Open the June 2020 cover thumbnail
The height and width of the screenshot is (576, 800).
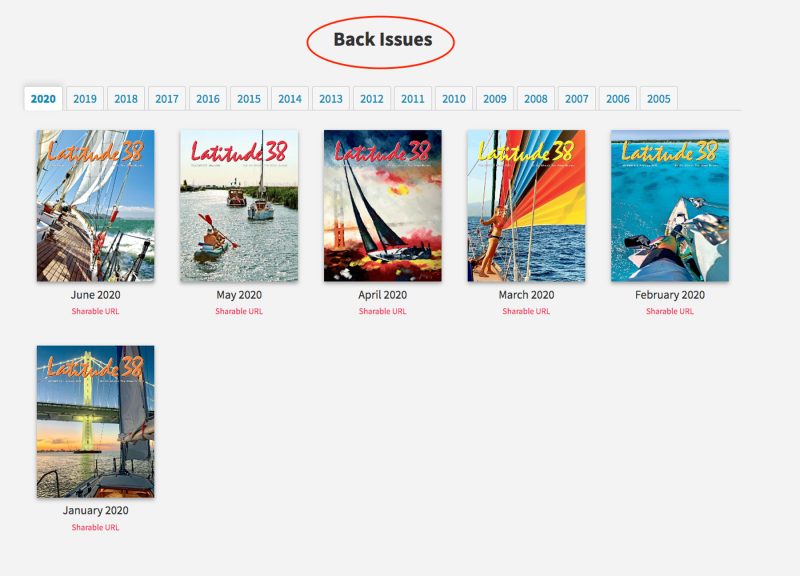(x=95, y=206)
